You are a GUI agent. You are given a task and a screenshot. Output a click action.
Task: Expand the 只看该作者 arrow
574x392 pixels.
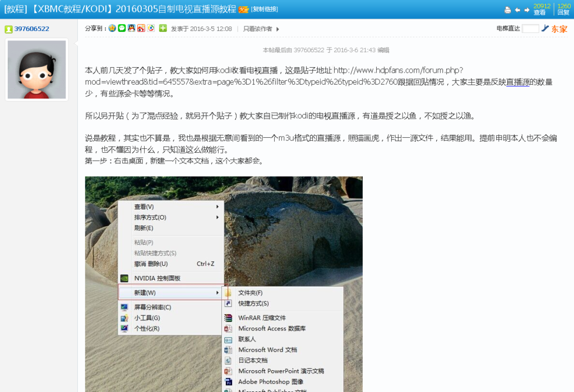pos(277,29)
